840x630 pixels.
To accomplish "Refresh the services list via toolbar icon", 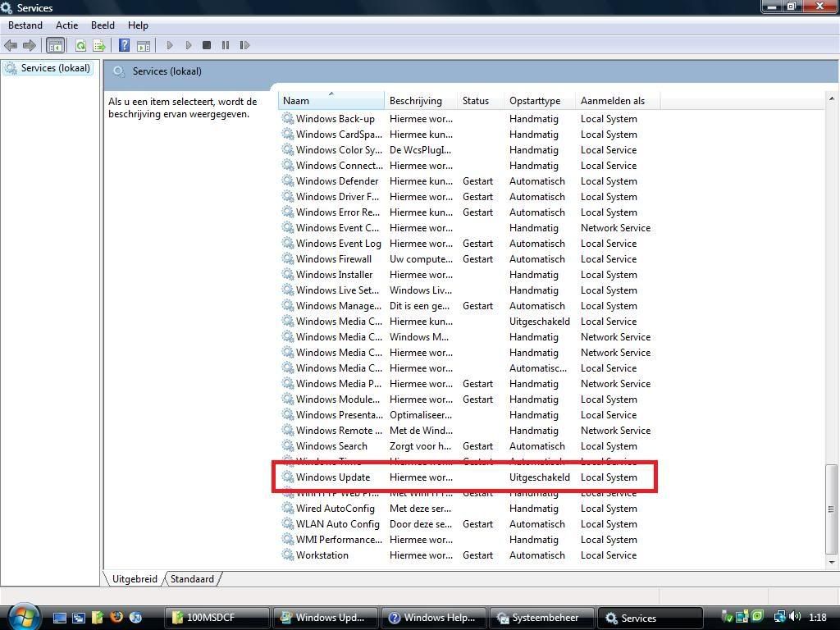I will point(80,46).
